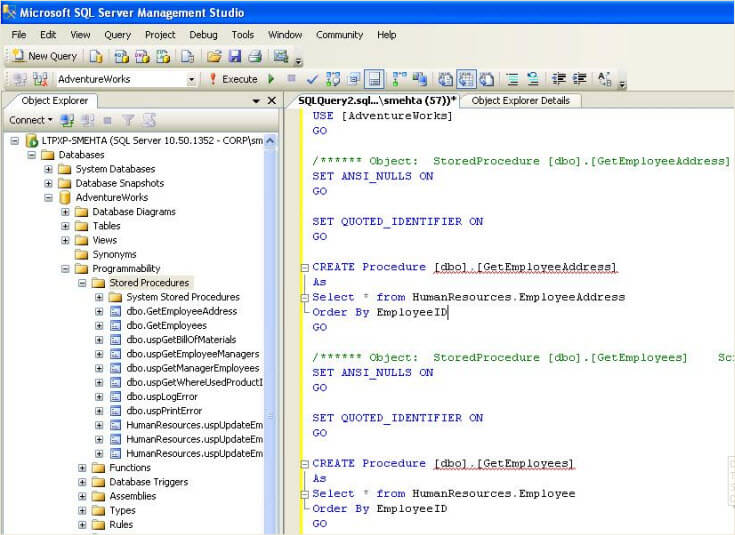Open the AdventureWorks database dropdown

[191, 79]
